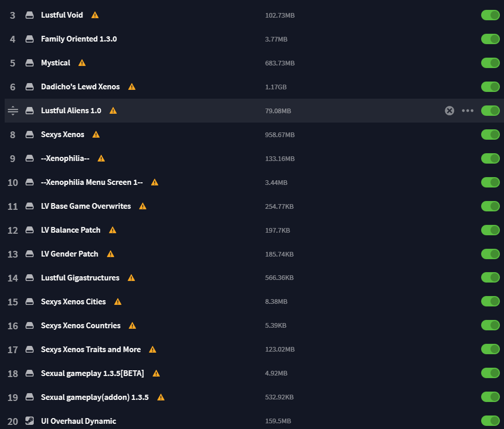Viewport: 504px width, 429px height.
Task: Select the --Xenophilia-- mod name
Action: 65,158
